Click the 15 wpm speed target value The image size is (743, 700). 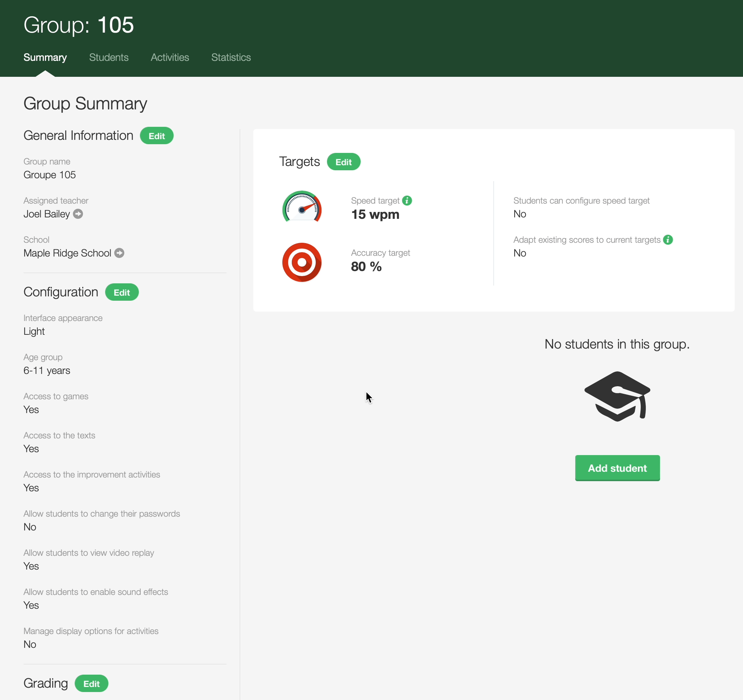tap(375, 215)
